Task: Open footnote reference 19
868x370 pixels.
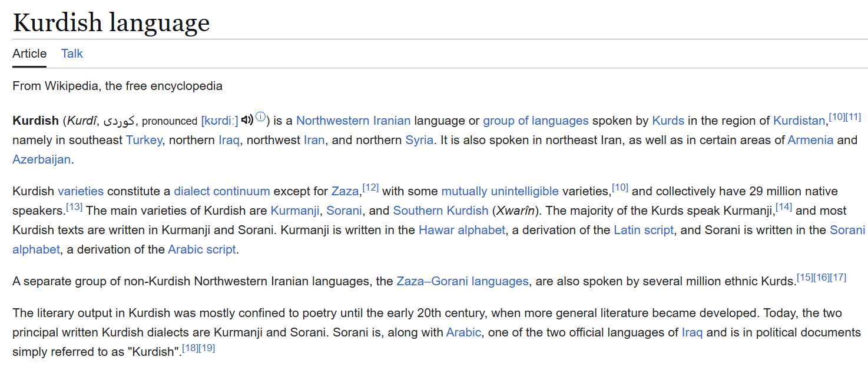Action: tap(207, 348)
